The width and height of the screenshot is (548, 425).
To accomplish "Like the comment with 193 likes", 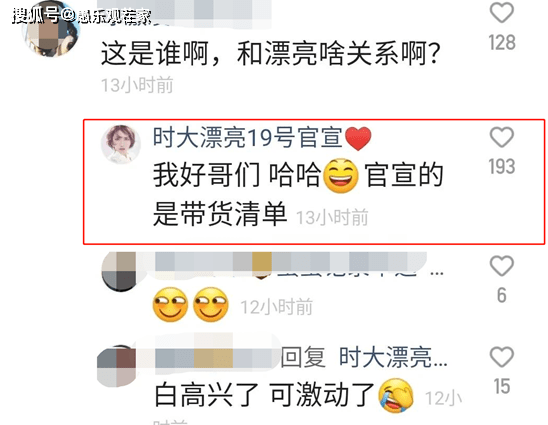I will (502, 137).
